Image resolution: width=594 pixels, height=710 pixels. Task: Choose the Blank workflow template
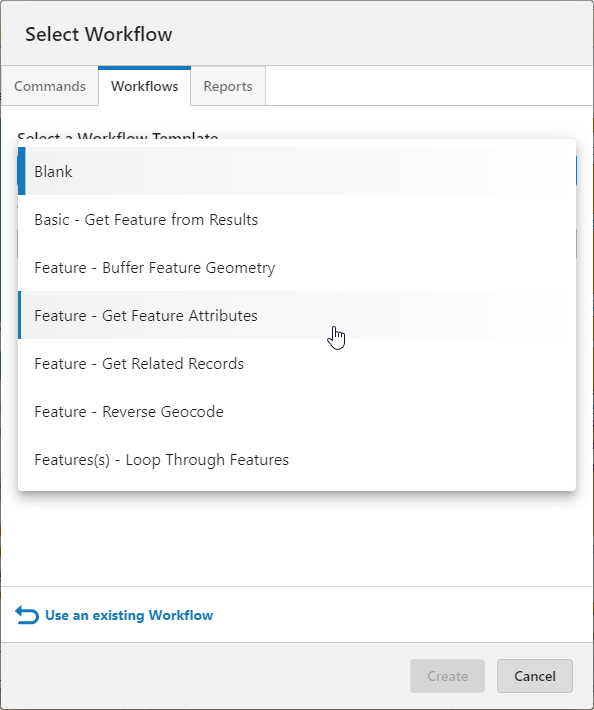pos(297,171)
